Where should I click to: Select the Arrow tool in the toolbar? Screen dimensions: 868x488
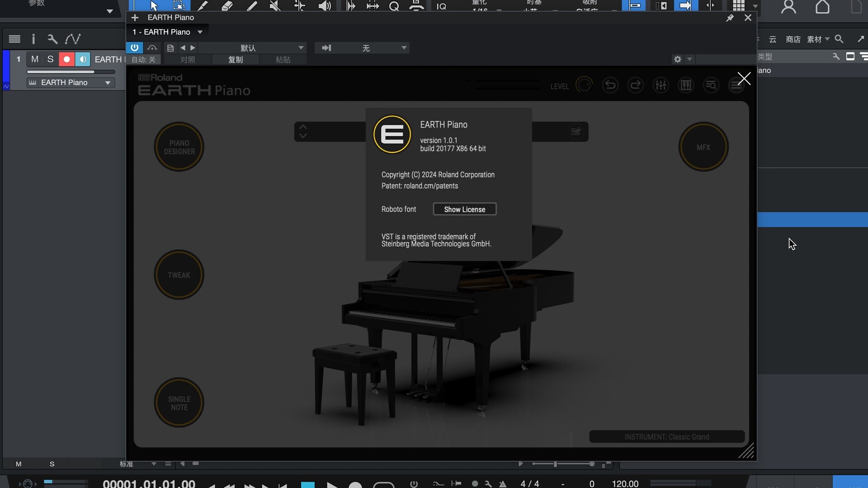tap(154, 5)
